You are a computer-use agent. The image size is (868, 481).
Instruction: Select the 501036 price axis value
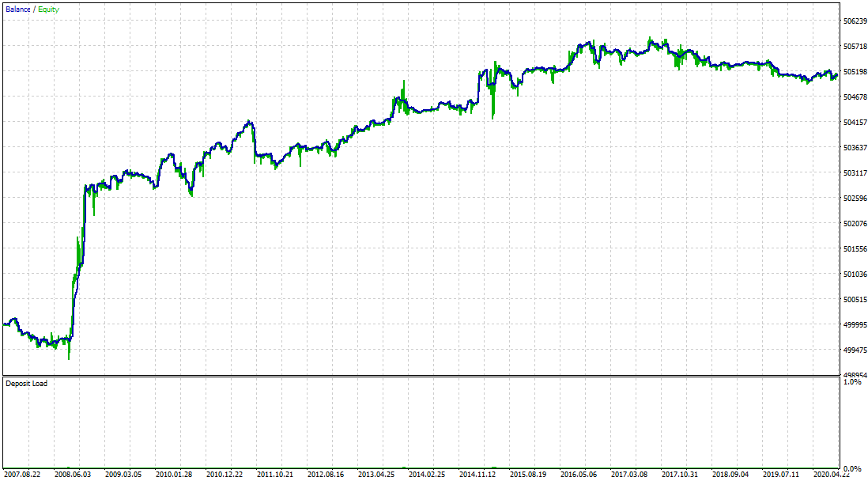(x=855, y=275)
